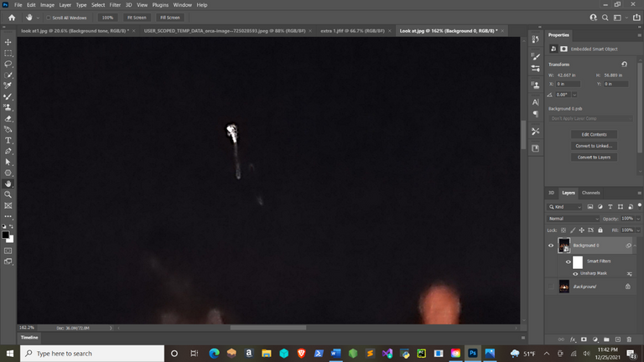Open the Select menu
The height and width of the screenshot is (362, 644).
(98, 5)
